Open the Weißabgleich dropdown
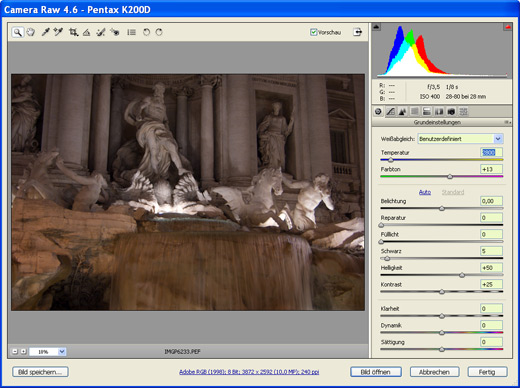Image resolution: width=520 pixels, height=388 pixels. point(460,139)
